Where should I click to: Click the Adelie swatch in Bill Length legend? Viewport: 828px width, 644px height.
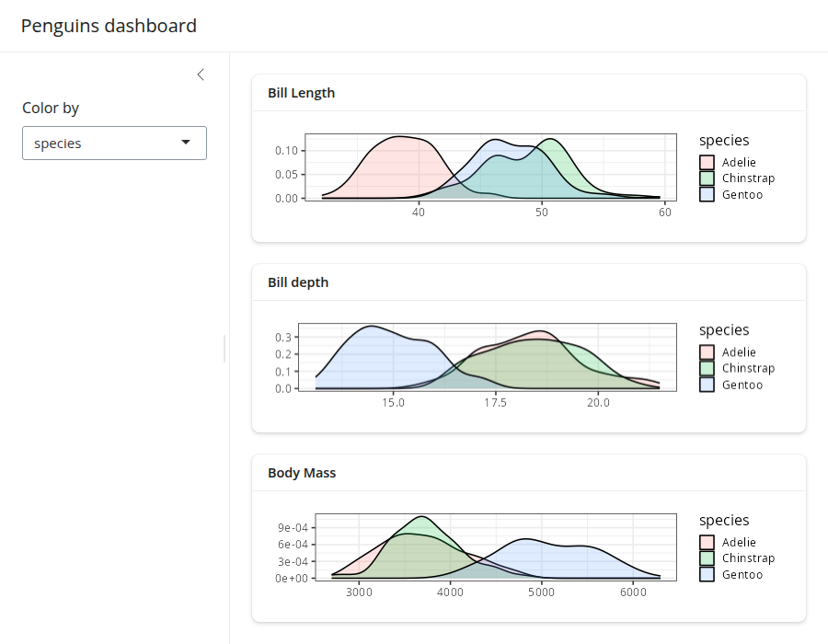(707, 163)
